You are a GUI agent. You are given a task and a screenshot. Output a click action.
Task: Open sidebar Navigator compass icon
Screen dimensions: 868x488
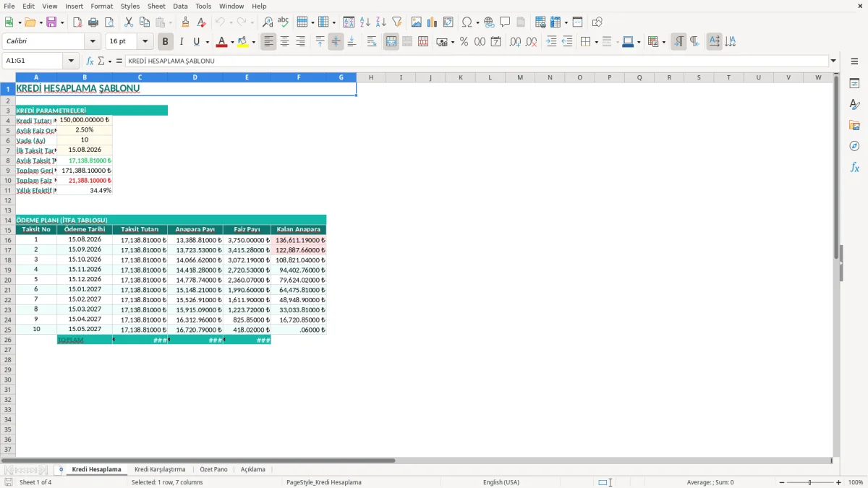pos(854,146)
